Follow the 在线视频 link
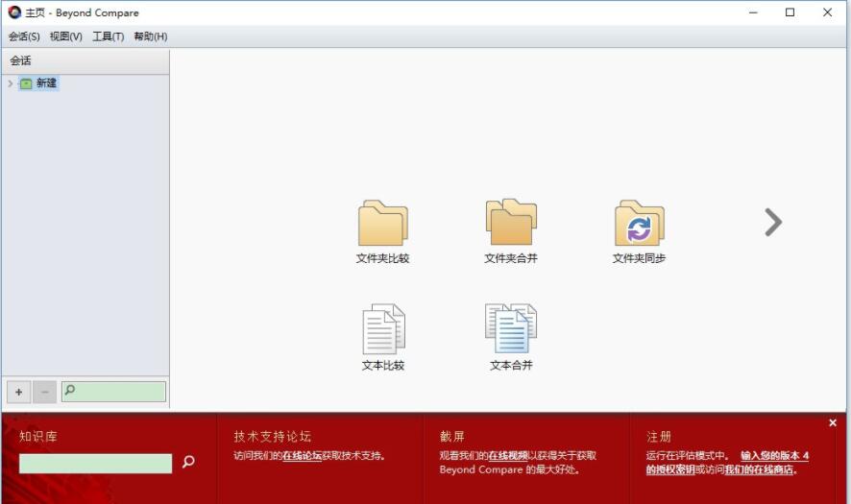Viewport: 851px width, 504px height. pos(508,456)
